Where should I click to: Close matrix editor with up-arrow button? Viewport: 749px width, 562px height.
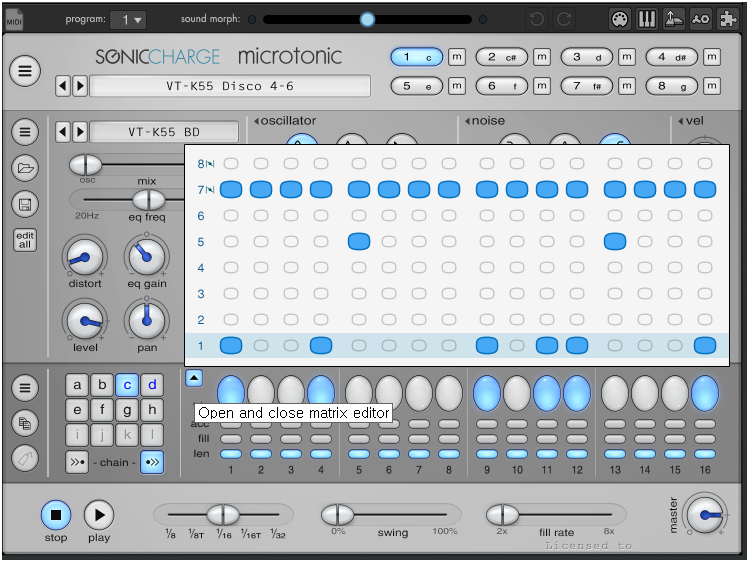(x=194, y=378)
